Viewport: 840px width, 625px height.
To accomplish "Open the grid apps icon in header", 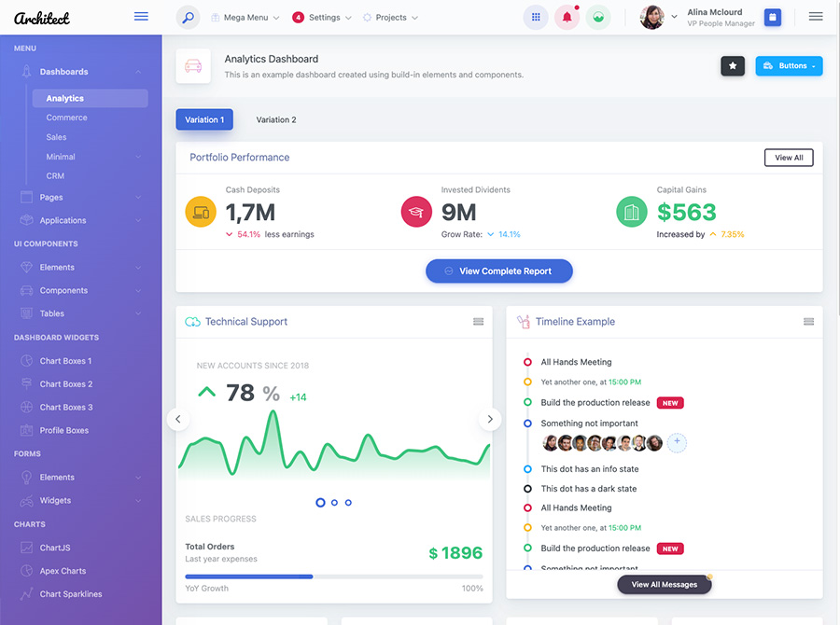I will click(535, 17).
